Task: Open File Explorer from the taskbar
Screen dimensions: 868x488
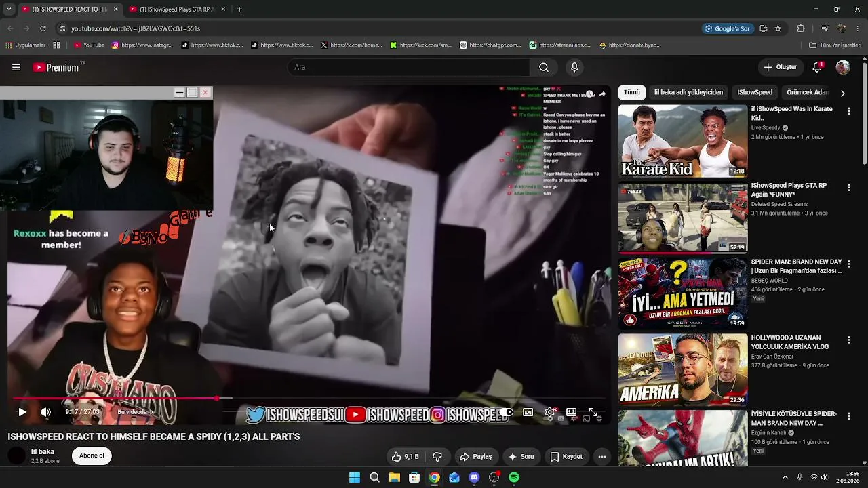Action: [395, 477]
